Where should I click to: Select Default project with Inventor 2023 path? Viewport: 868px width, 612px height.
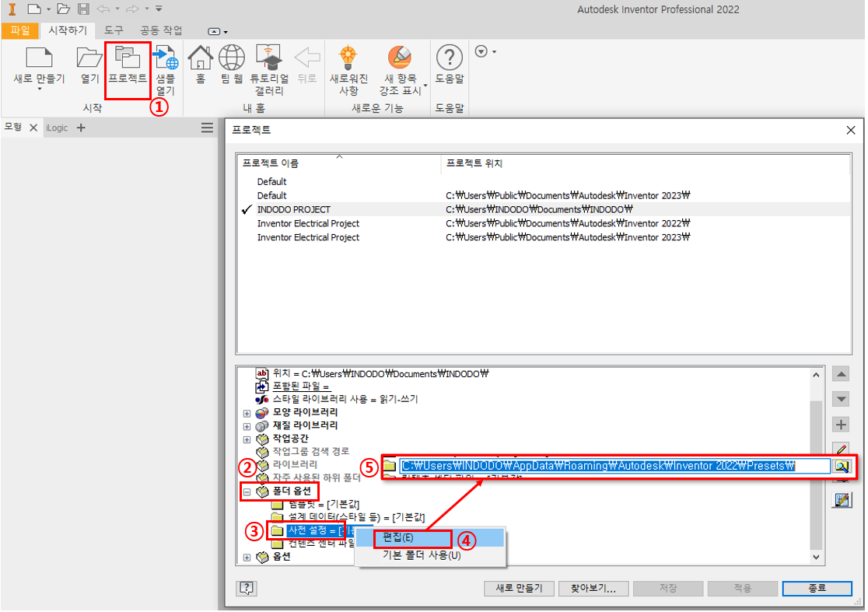(544, 196)
